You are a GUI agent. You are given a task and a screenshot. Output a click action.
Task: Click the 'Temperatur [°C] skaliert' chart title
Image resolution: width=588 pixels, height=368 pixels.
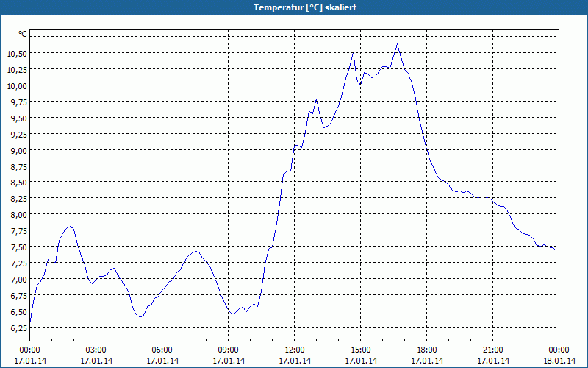[305, 7]
